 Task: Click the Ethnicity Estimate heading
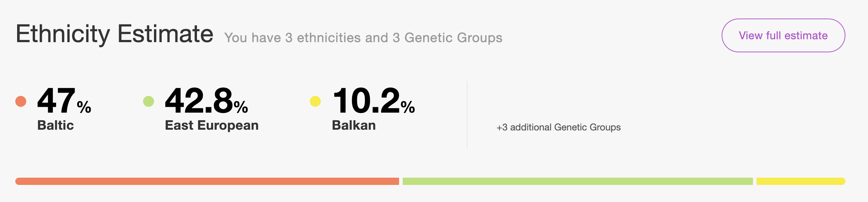(114, 34)
